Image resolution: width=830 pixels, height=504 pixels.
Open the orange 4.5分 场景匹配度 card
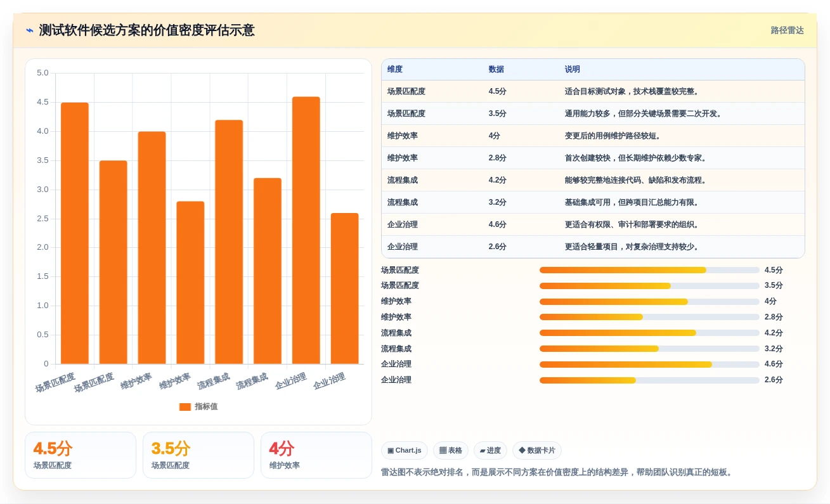(81, 455)
